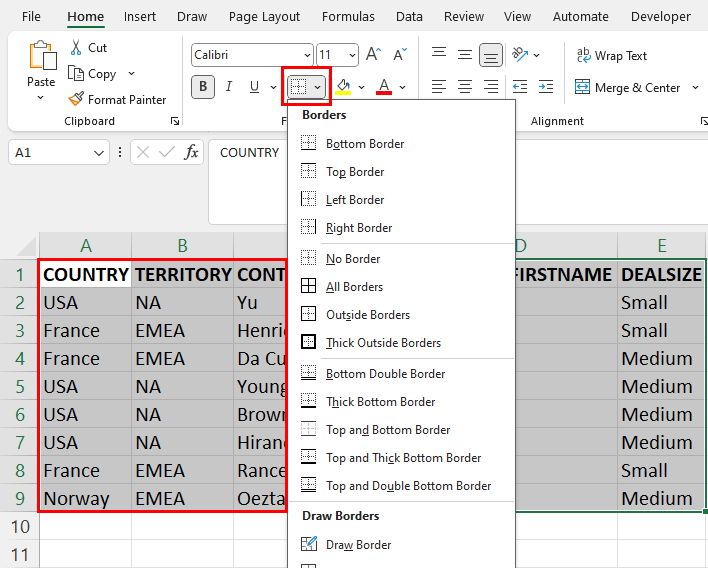Expand the Name Box A1 dropdown
This screenshot has width=708, height=568.
pyautogui.click(x=98, y=153)
